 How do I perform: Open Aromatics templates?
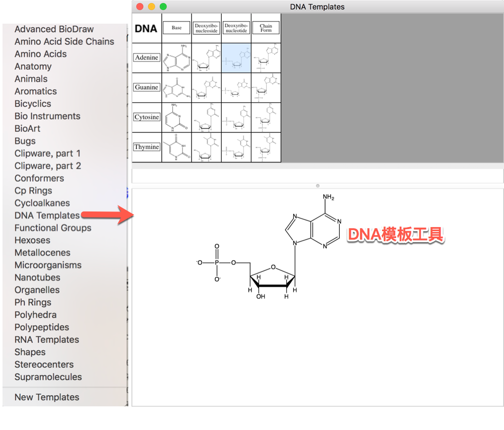pos(36,91)
